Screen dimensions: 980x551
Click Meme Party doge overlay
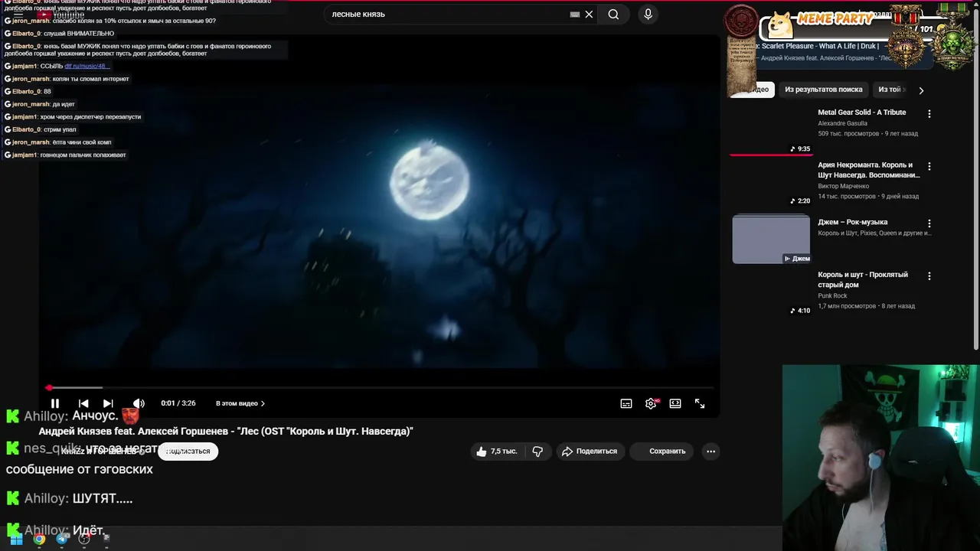(780, 25)
